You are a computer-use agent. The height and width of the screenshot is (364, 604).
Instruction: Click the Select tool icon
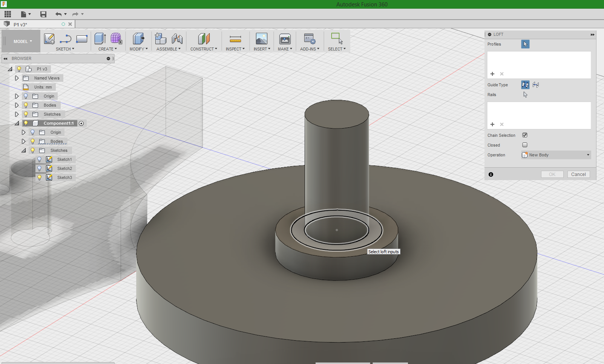point(337,38)
